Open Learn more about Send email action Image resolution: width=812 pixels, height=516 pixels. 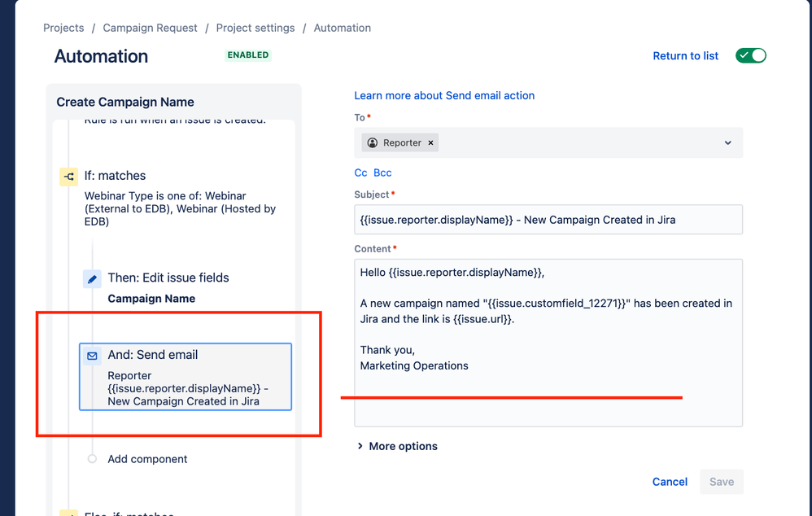click(x=444, y=95)
